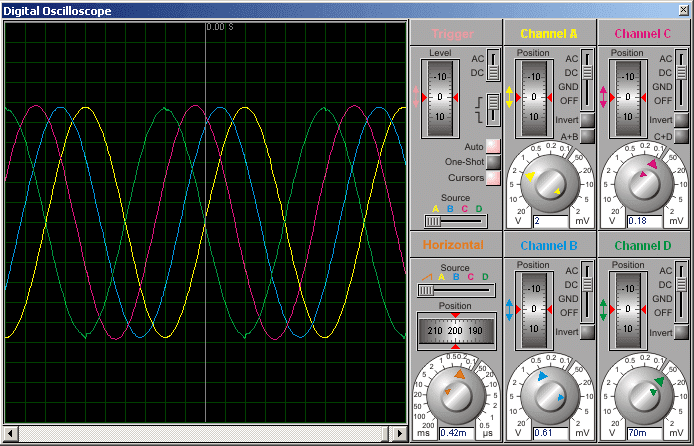
Task: Toggle the Auto trigger button
Action: (493, 146)
